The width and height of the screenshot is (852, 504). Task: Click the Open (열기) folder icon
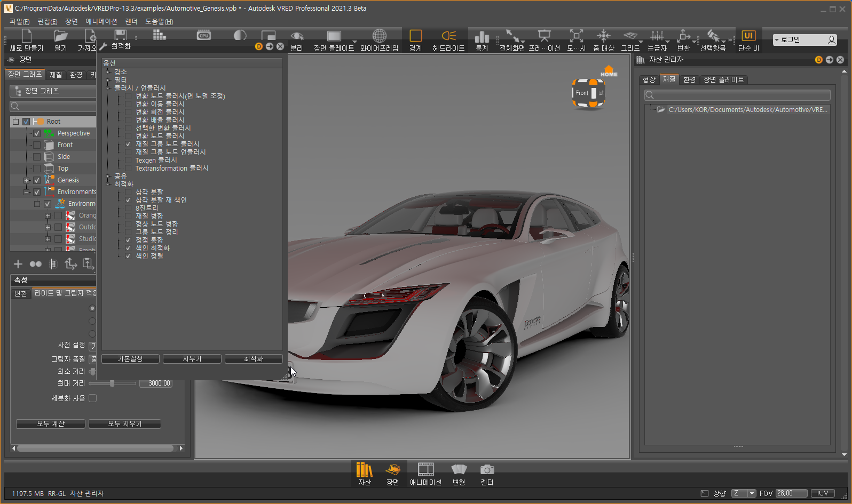61,36
